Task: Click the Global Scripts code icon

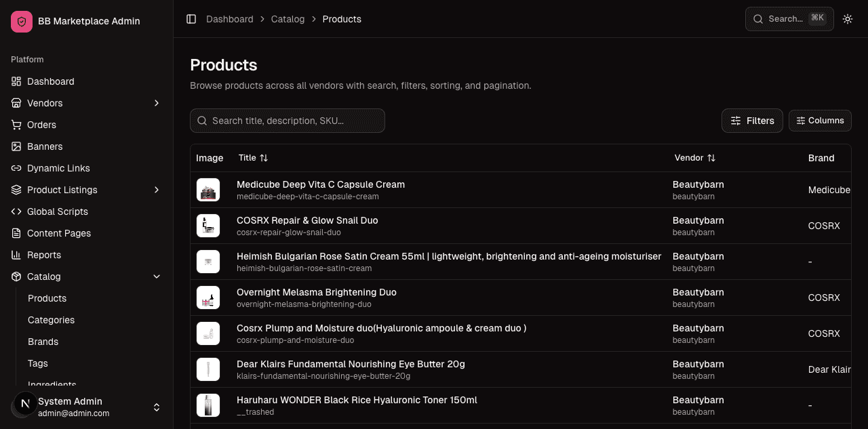Action: [x=16, y=211]
